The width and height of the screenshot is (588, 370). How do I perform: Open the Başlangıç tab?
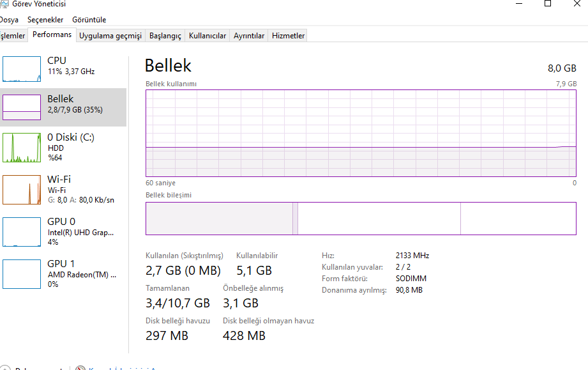165,36
